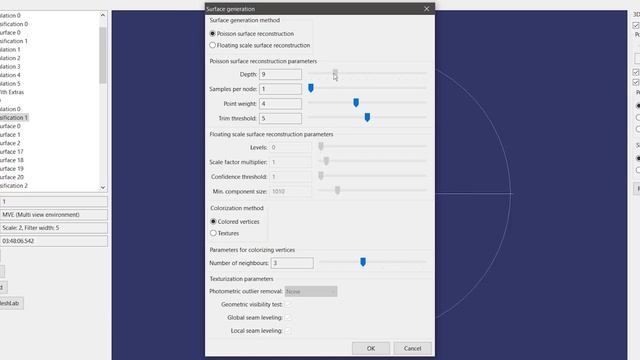
Task: Select 'urface 20' in the list
Action: 11,177
